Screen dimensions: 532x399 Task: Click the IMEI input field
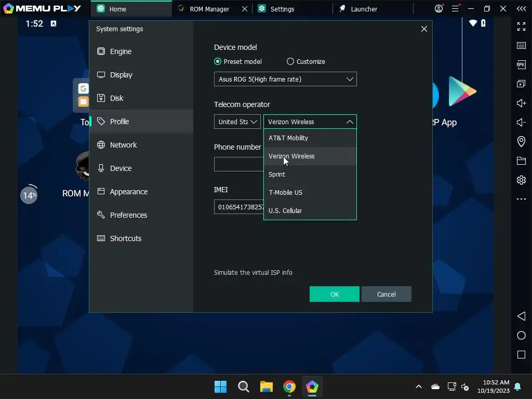pyautogui.click(x=238, y=207)
